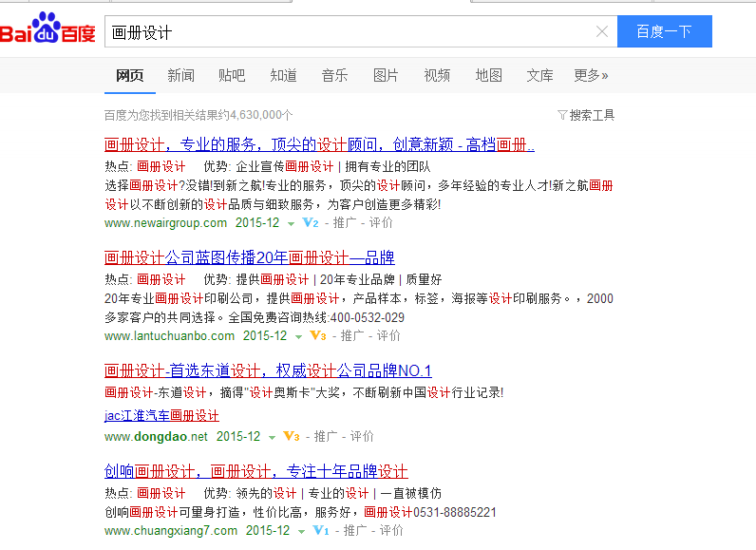Open result 画册设计公司蓝图传播20年

[x=249, y=257]
